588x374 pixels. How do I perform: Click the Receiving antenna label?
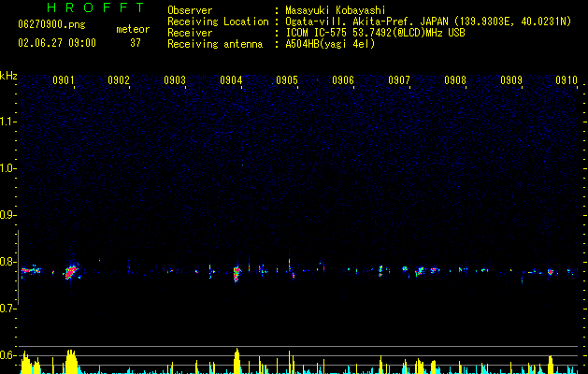coord(215,44)
